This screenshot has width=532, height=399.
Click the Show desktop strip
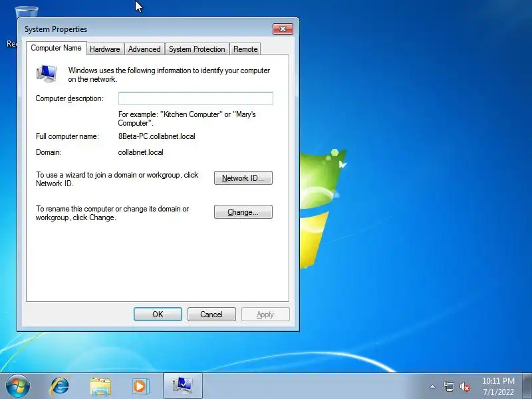(x=527, y=386)
